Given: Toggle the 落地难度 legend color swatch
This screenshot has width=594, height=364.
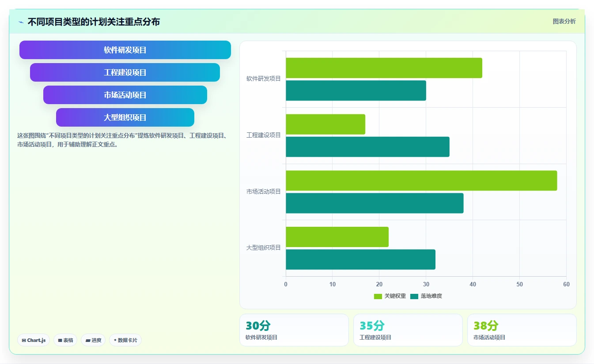Looking at the screenshot, I should [414, 296].
